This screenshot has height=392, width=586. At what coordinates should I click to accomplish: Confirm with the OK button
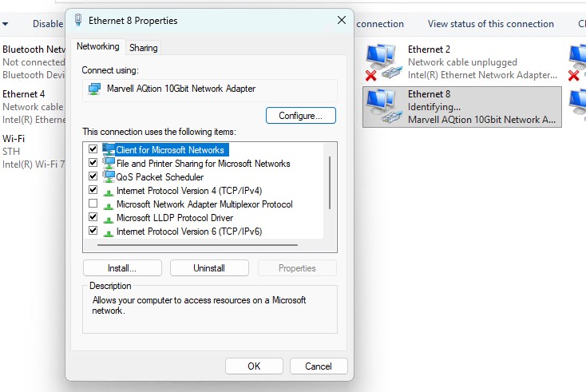click(x=254, y=366)
